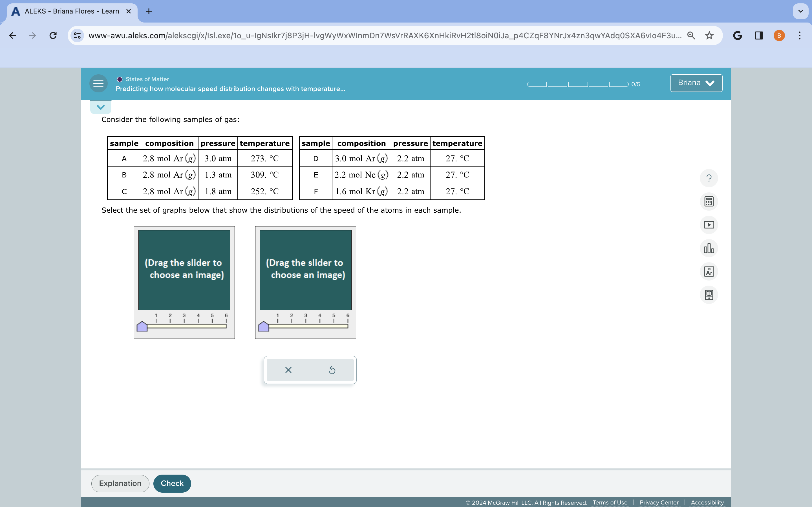The image size is (812, 507).
Task: Click the right graph slider handle
Action: (263, 326)
